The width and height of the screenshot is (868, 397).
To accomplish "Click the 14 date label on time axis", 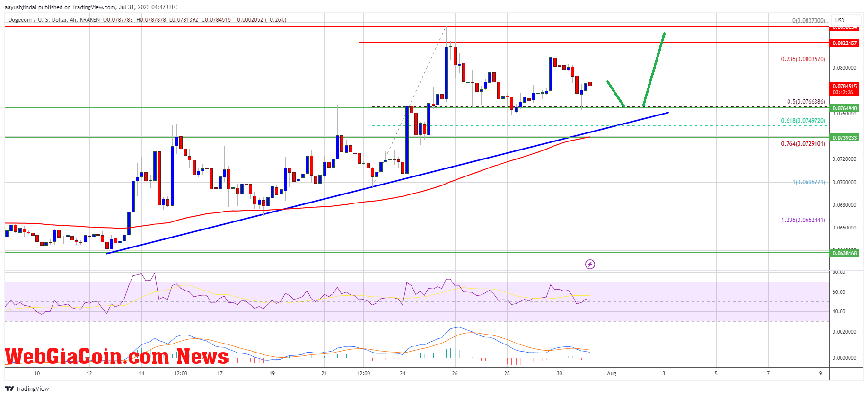I will click(x=141, y=373).
